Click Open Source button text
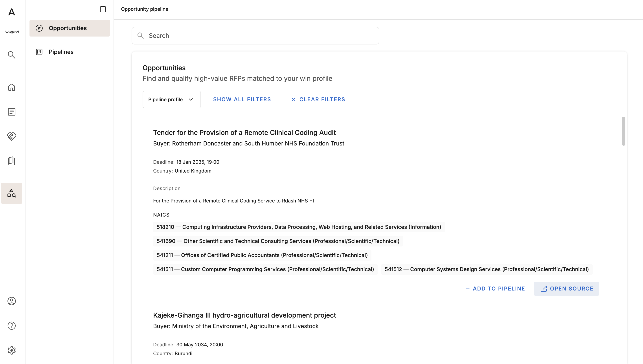 571,289
